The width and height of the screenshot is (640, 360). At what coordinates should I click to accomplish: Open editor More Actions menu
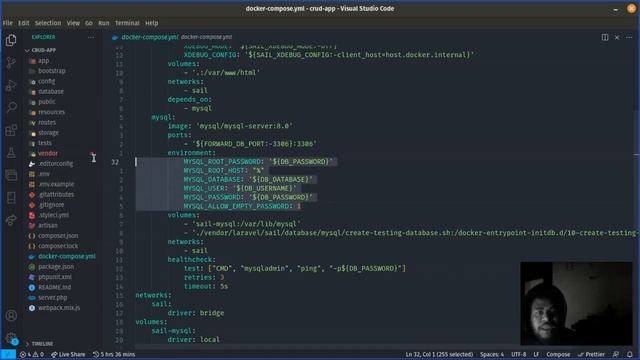(x=629, y=37)
